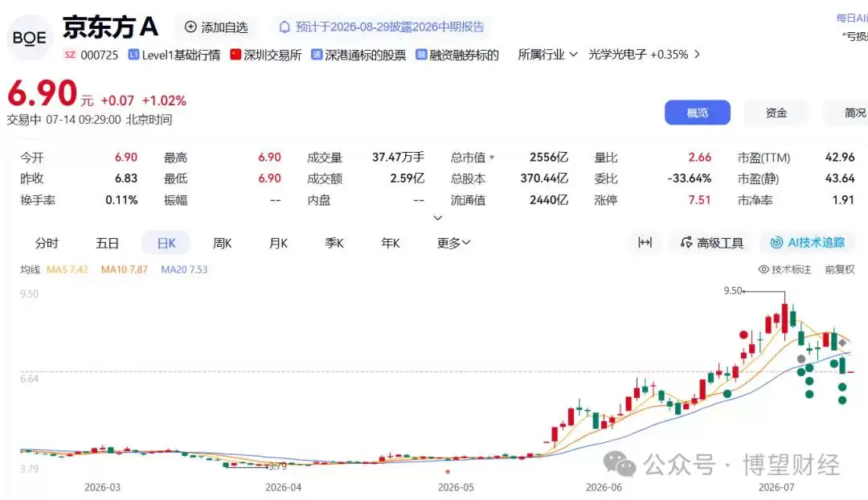The image size is (868, 500).
Task: Select the 日K chart tab
Action: (166, 243)
